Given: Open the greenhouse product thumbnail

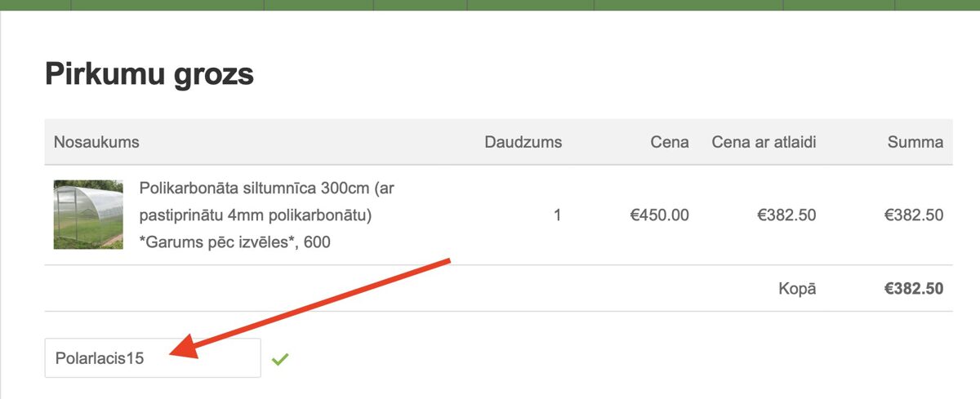Looking at the screenshot, I should pos(88,215).
